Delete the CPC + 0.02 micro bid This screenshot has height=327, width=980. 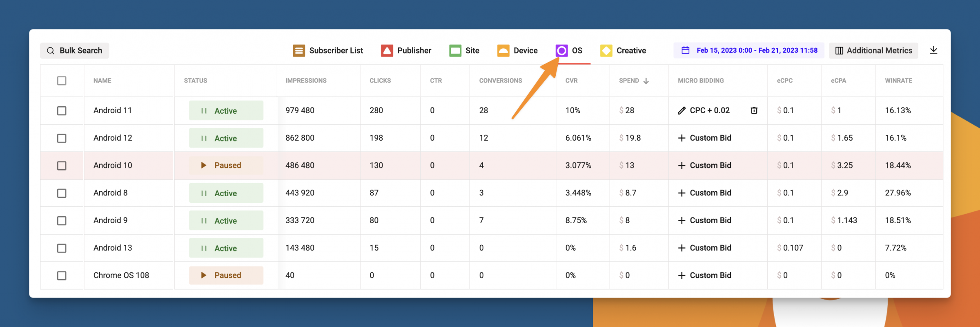coord(754,110)
